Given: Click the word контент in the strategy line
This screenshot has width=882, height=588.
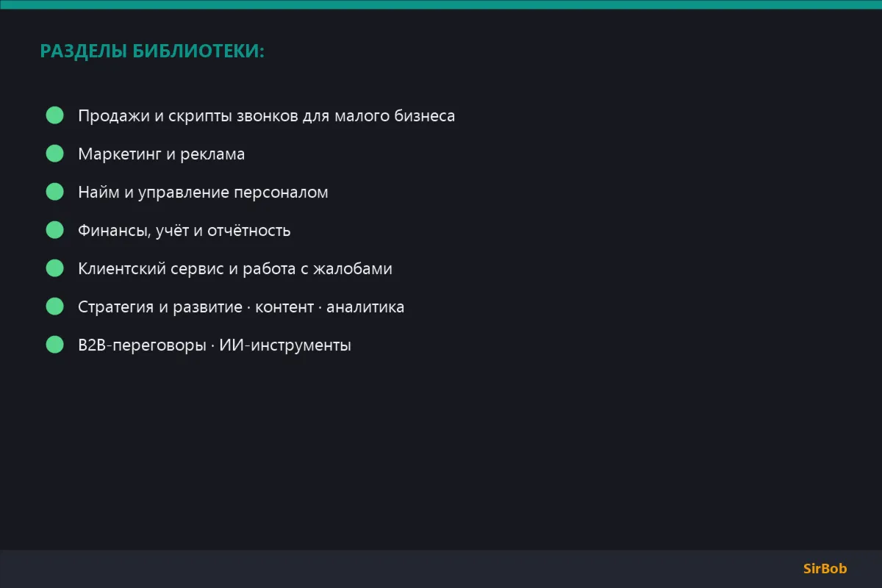Looking at the screenshot, I should (284, 307).
